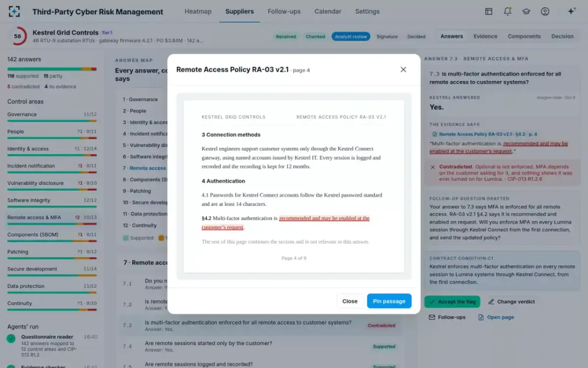Click the Signature stage

pos(387,36)
